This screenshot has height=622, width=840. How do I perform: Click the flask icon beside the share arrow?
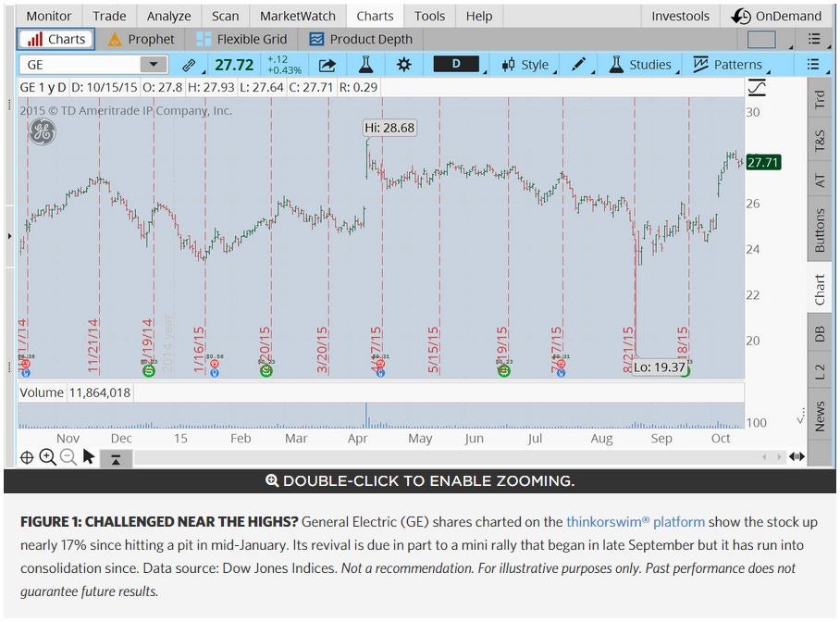click(366, 65)
